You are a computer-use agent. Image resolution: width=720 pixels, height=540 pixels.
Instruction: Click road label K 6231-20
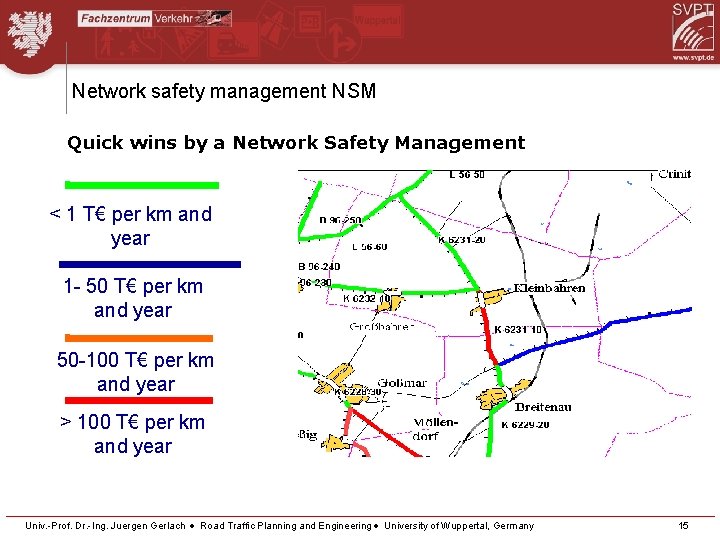pyautogui.click(x=461, y=240)
